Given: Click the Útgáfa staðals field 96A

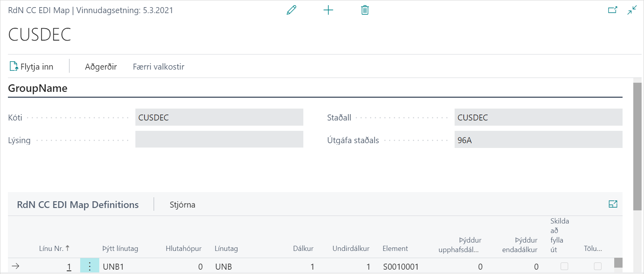Looking at the screenshot, I should 538,140.
